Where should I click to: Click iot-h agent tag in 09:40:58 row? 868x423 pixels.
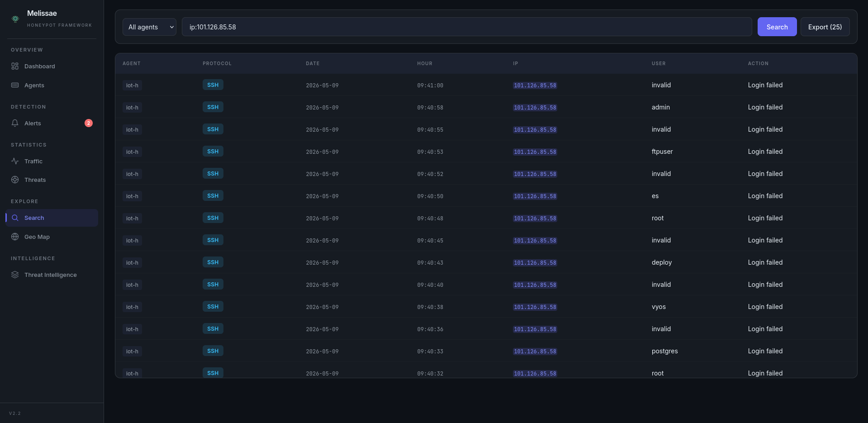pos(132,107)
